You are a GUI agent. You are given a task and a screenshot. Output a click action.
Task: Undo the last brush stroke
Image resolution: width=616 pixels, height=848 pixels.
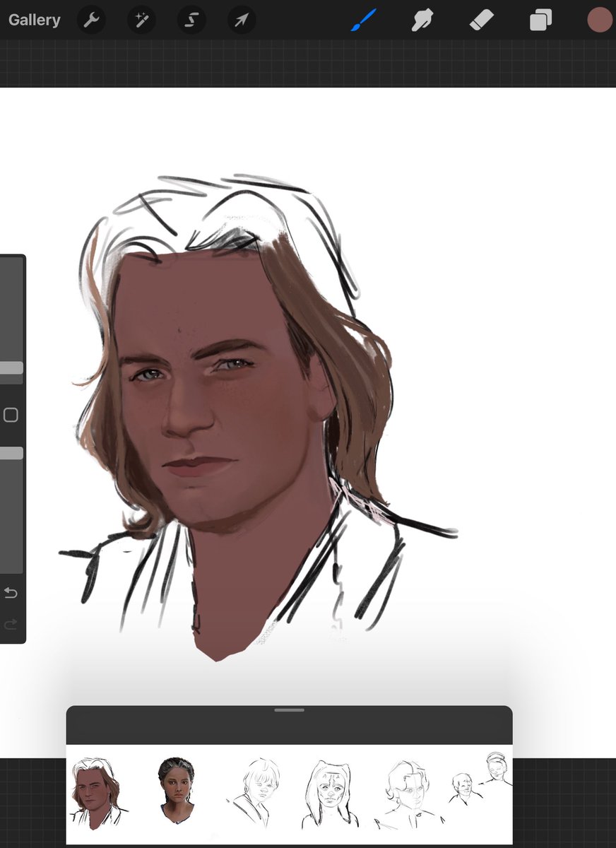[x=11, y=594]
